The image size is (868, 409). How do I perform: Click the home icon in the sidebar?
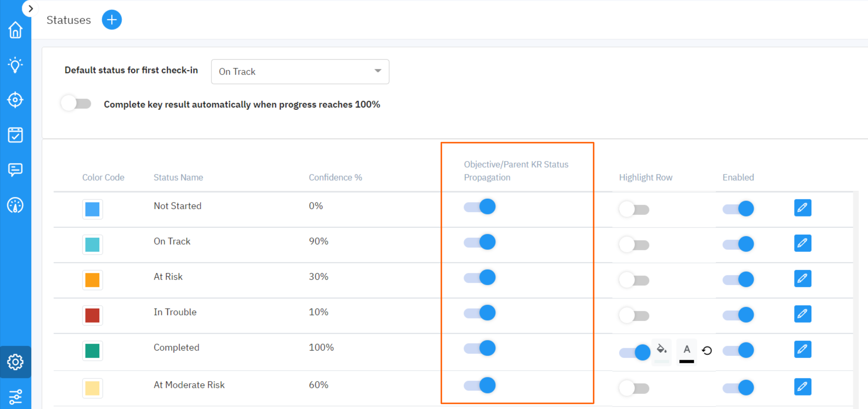[15, 30]
